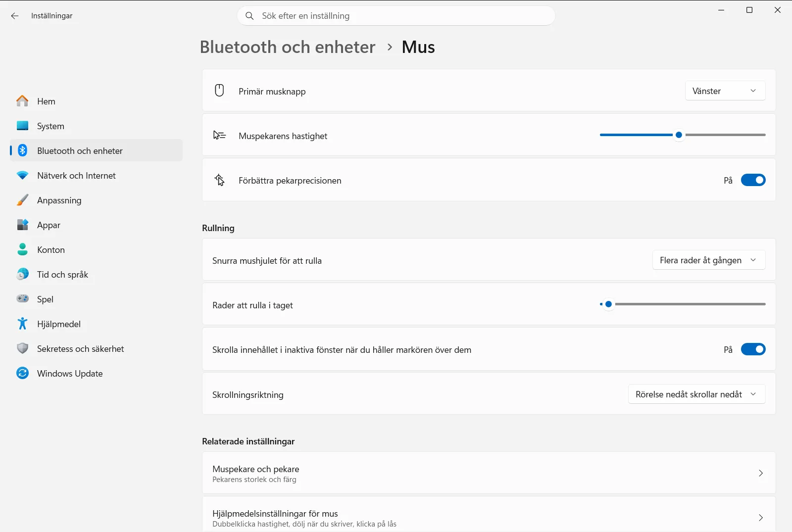Select the System monitor icon
Viewport: 792px width, 532px height.
(x=22, y=126)
